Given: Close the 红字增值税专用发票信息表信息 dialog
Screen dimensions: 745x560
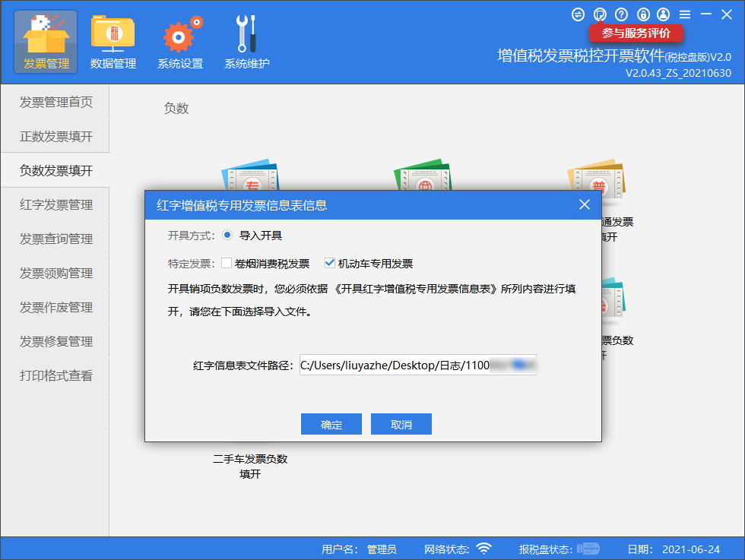Looking at the screenshot, I should point(585,204).
